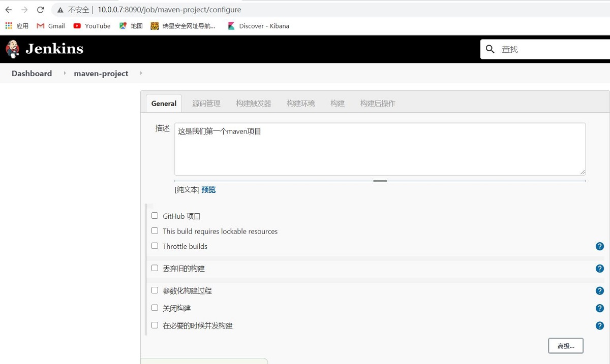
Task: Switch to the 构建触发器 tab
Action: point(254,104)
